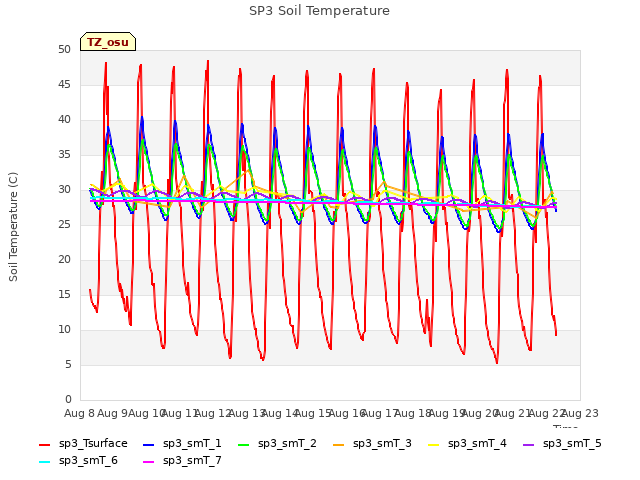Click purple sp3_smT_5 legend color marker

pos(529,444)
